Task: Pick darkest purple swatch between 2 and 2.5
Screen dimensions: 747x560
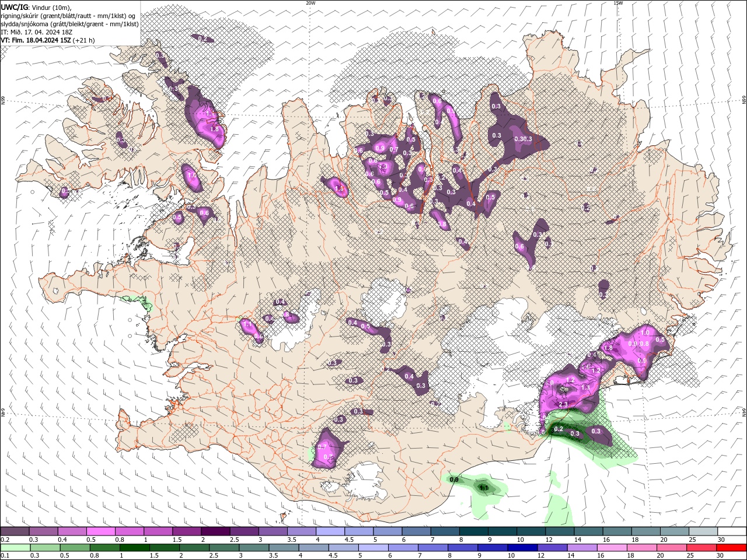Action: [x=215, y=531]
